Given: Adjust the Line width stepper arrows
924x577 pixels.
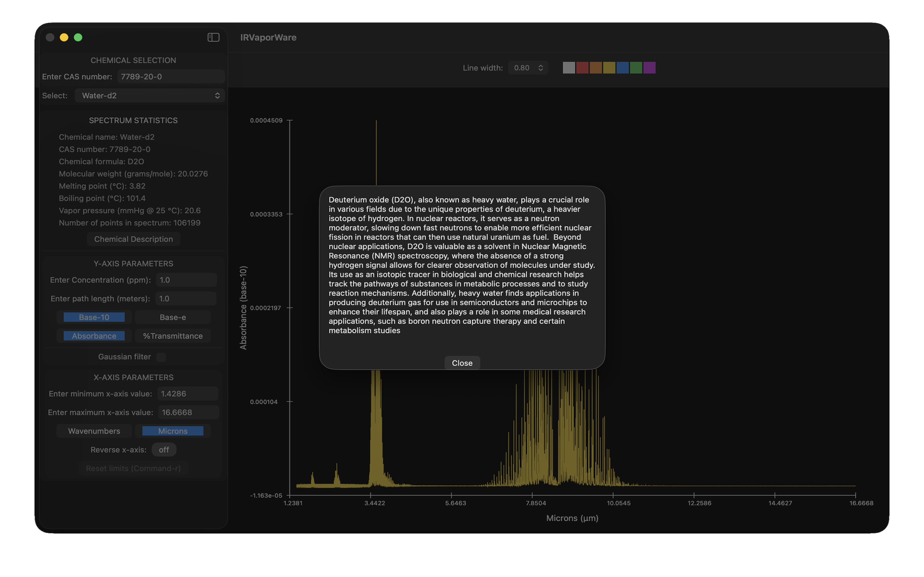Looking at the screenshot, I should click(540, 68).
